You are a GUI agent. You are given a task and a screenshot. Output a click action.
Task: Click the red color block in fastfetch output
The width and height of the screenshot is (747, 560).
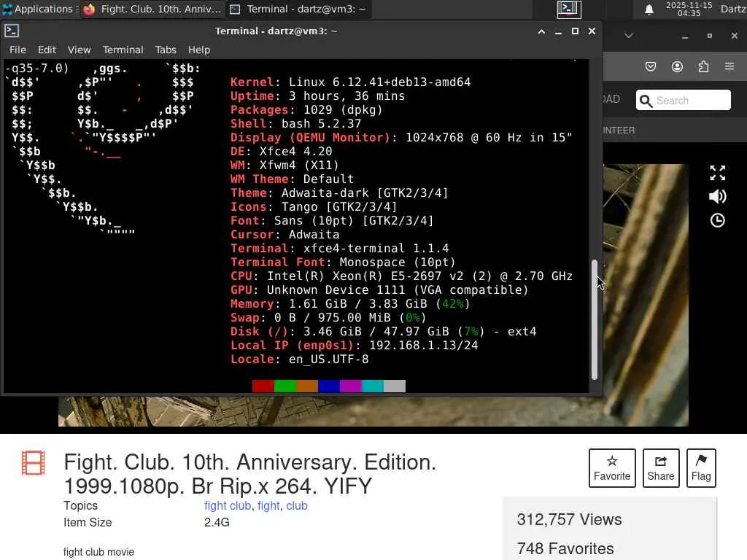(x=263, y=386)
